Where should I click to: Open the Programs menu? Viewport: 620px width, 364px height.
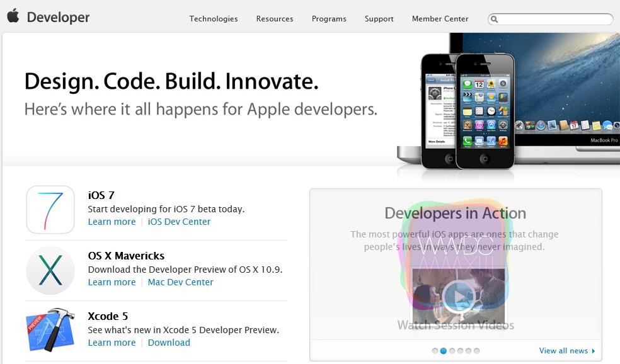click(329, 19)
